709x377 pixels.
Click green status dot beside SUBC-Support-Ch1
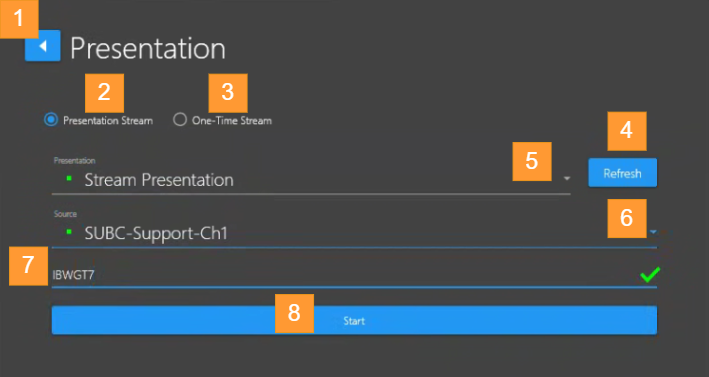click(69, 232)
